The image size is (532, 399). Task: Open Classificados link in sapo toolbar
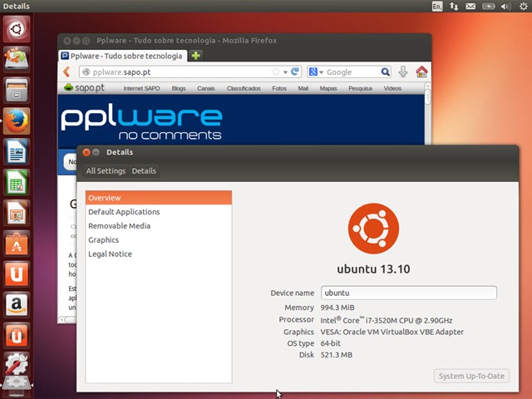tap(244, 88)
